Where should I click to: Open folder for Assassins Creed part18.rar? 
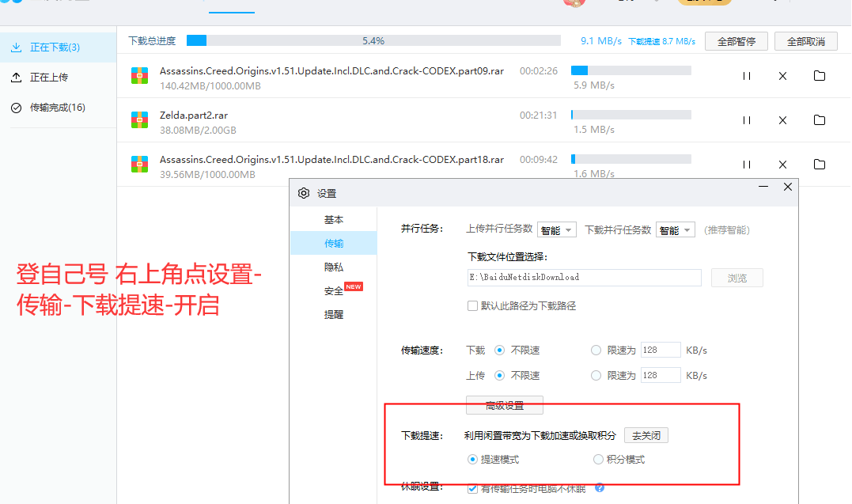[x=820, y=165]
